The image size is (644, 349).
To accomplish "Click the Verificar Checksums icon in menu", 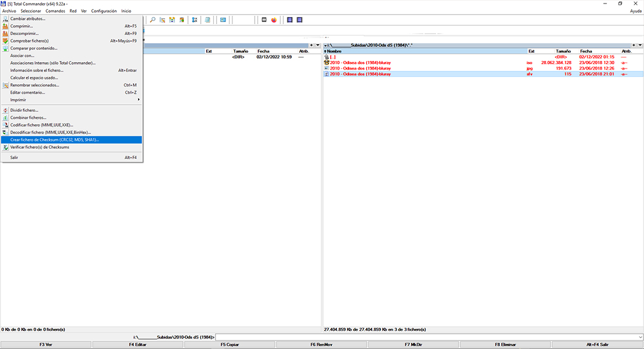I will 5,147.
